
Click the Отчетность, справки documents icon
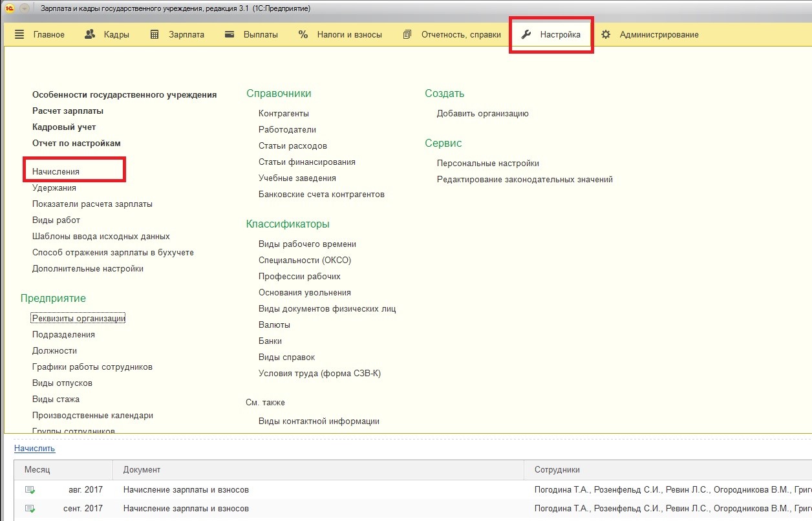407,34
